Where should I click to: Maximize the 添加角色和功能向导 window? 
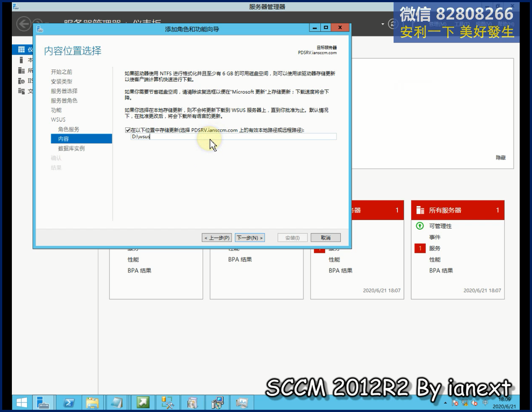coord(326,28)
